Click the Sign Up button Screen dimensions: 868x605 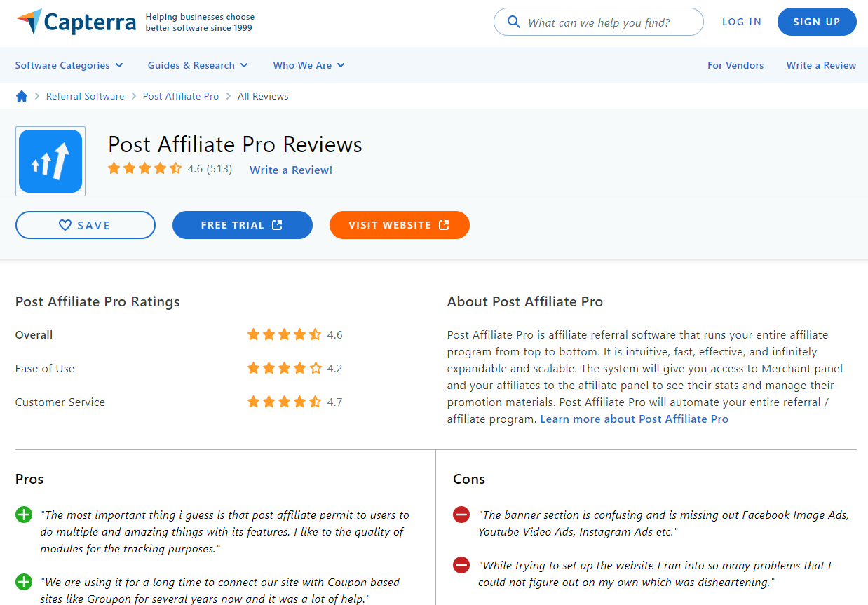click(817, 22)
